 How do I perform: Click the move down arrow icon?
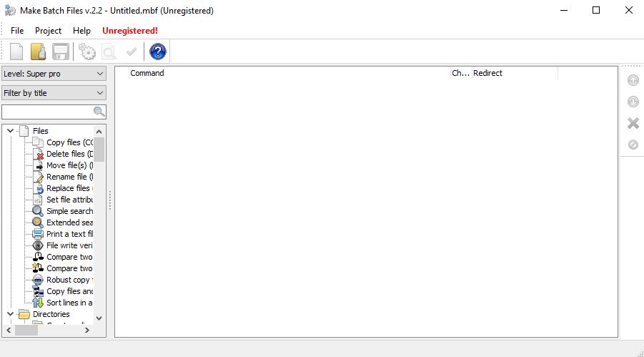point(633,102)
